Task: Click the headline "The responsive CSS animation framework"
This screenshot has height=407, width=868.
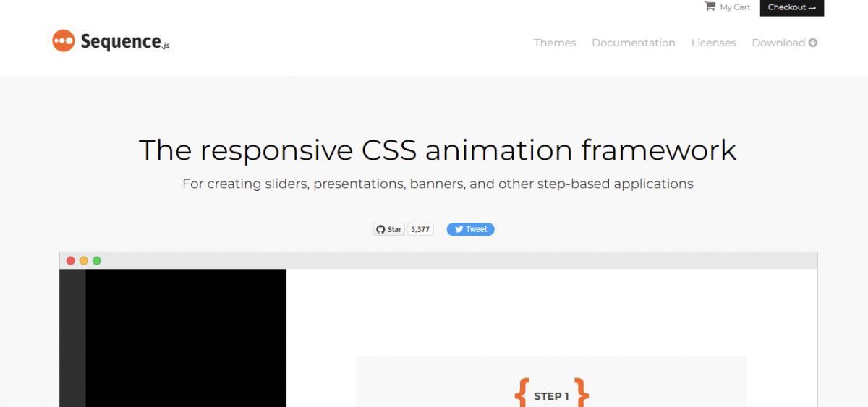Action: pyautogui.click(x=438, y=150)
